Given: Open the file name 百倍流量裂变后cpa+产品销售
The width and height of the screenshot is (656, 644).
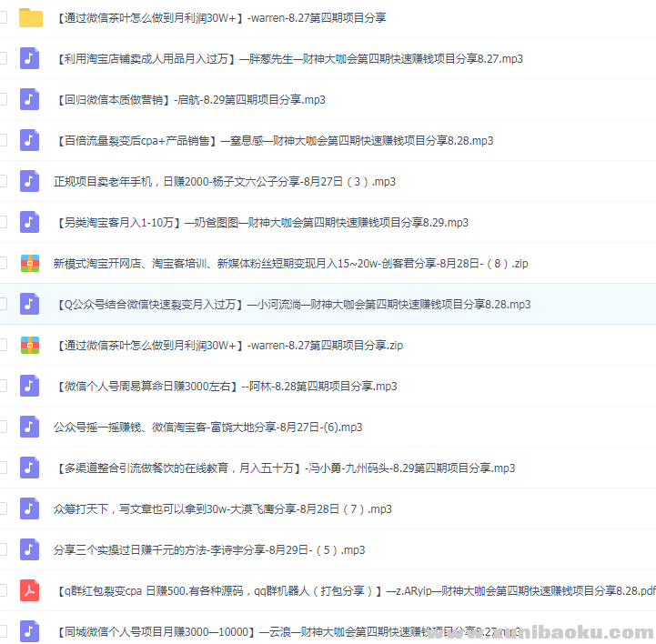Looking at the screenshot, I should click(273, 140).
